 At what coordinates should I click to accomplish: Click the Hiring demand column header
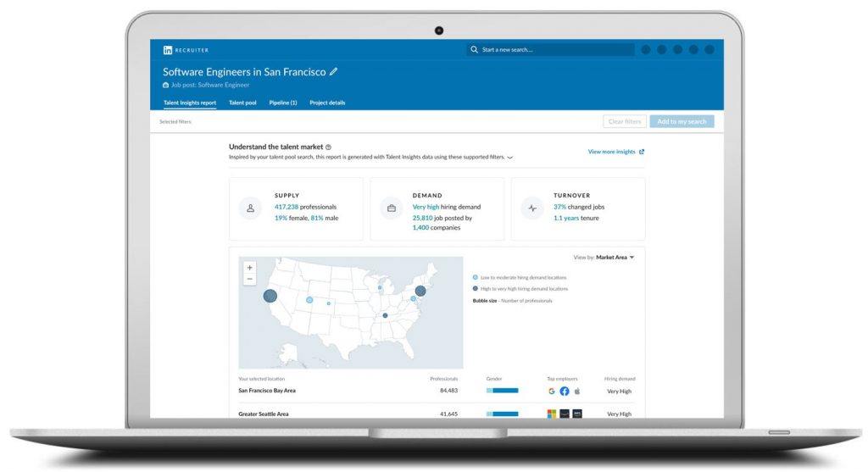coord(620,379)
